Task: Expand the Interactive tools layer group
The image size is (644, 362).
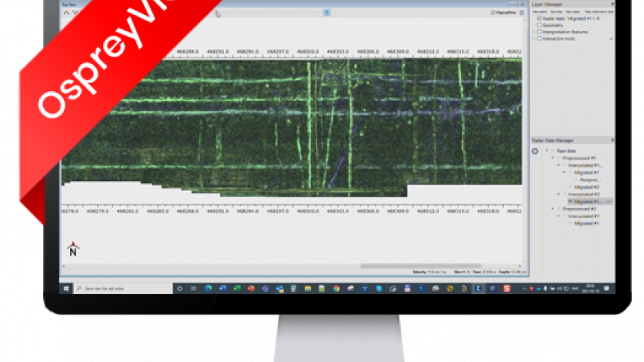Action: [534, 38]
